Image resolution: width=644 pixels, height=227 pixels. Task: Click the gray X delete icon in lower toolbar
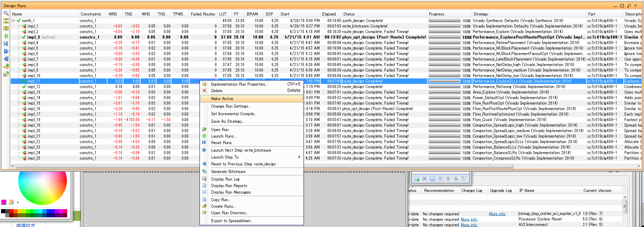point(425,179)
